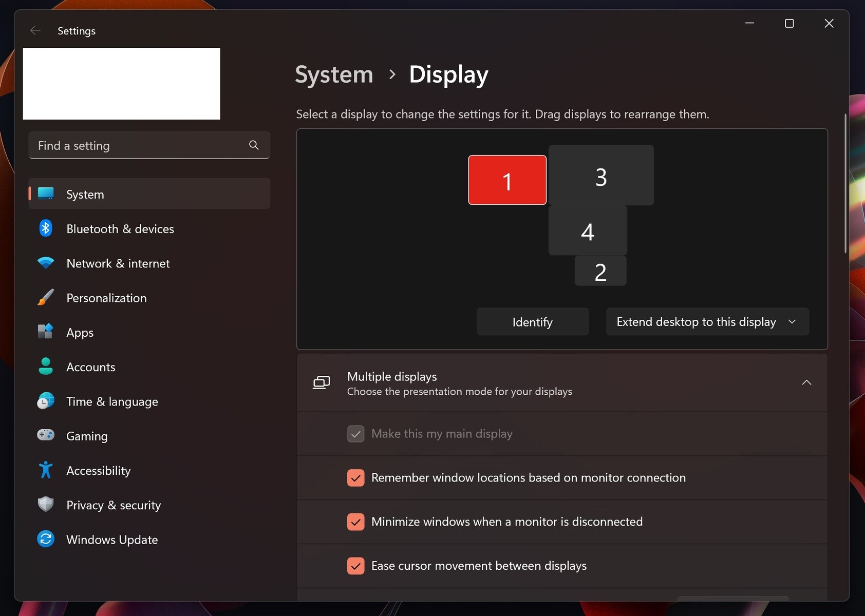Uncheck Minimize windows when a monitor is disconnected
Image resolution: width=865 pixels, height=616 pixels.
[355, 522]
